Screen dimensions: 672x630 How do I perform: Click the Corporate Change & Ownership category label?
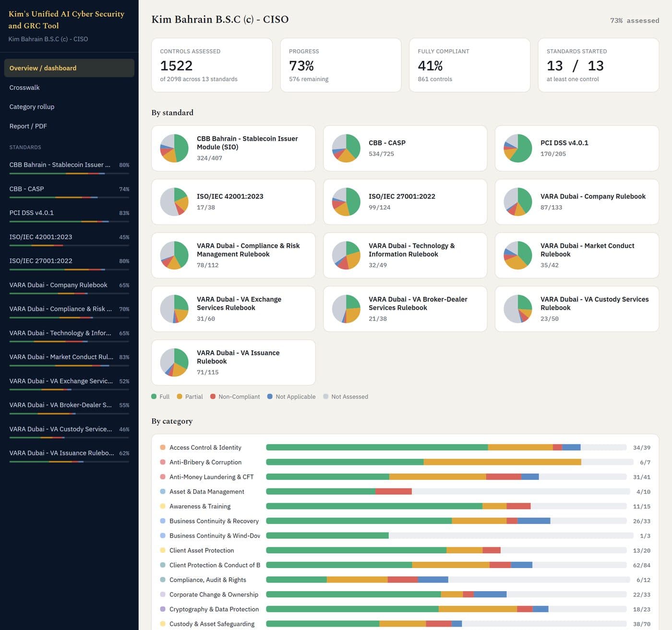tap(214, 594)
